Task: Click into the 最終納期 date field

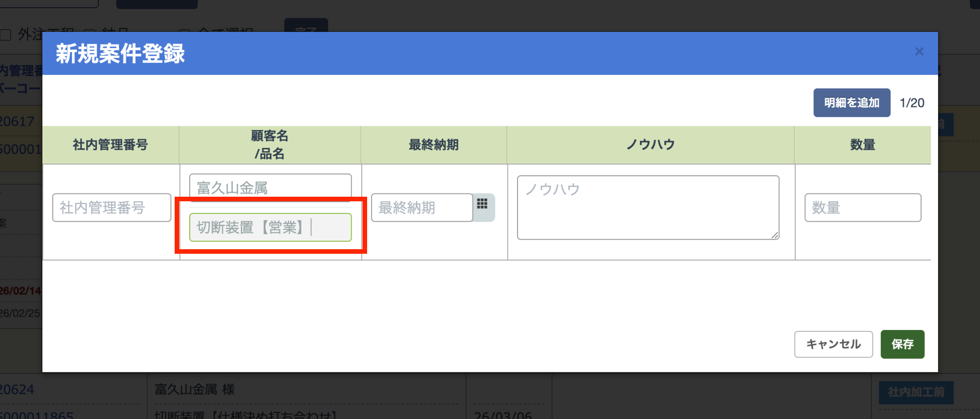Action: (x=422, y=208)
